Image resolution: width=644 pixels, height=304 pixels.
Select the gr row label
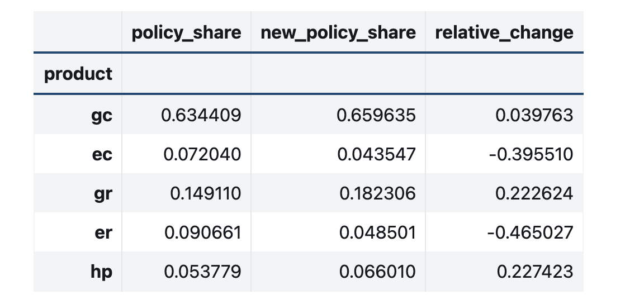pyautogui.click(x=102, y=193)
